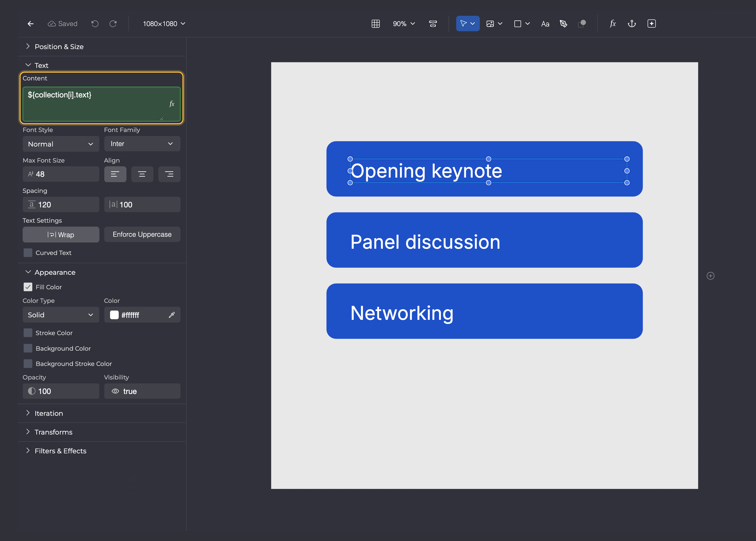756x541 pixels.
Task: Open the 1080×1080 canvas size dropdown
Action: 164,24
